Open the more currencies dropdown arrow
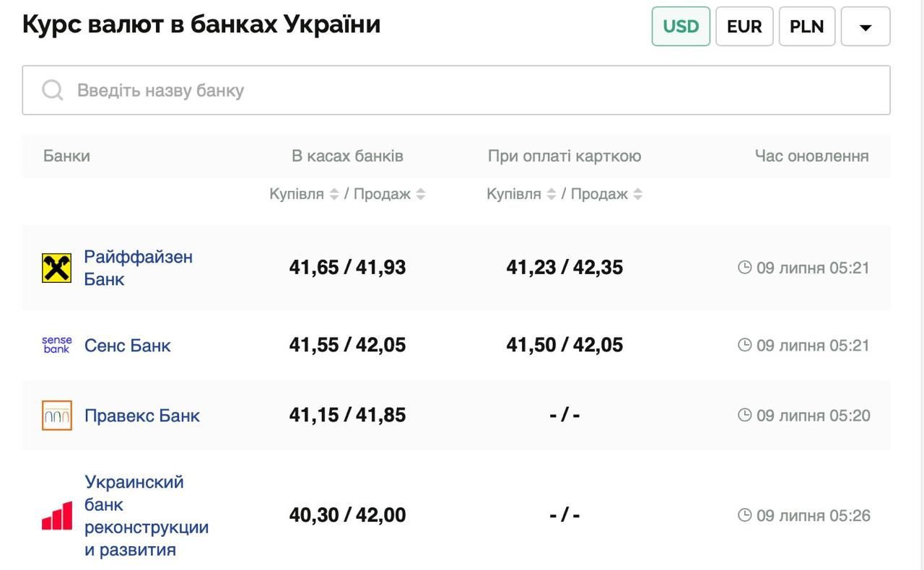Screen dimensions: 924x570 [866, 27]
